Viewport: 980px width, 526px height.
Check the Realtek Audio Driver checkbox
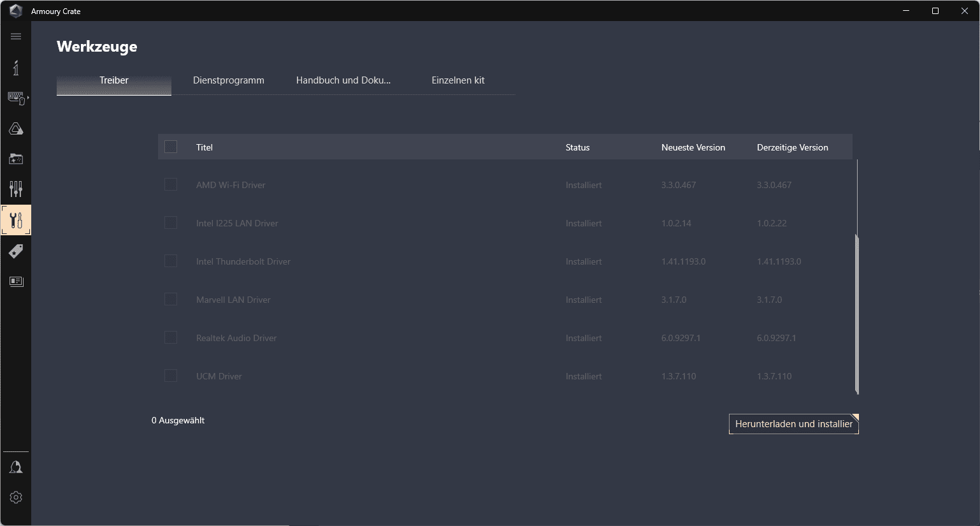[171, 337]
